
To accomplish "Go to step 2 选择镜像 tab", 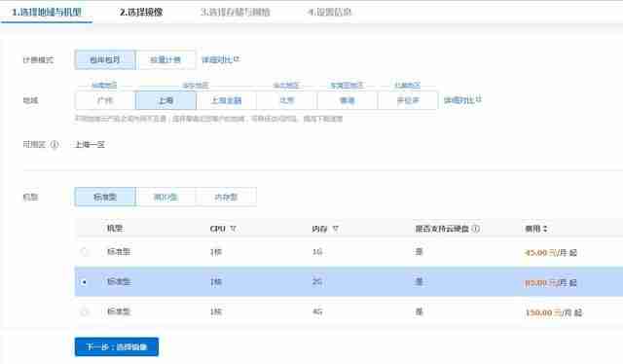I will (141, 12).
